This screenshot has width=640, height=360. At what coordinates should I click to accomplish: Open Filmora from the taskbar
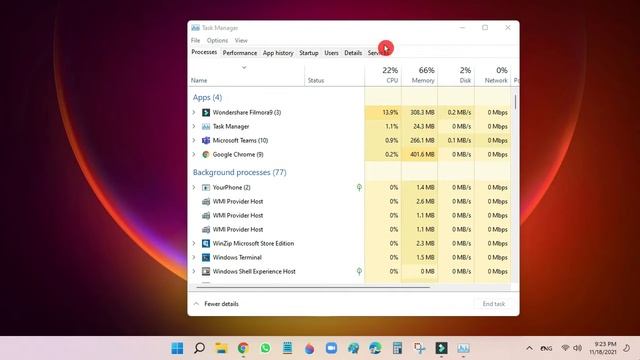[x=441, y=348]
